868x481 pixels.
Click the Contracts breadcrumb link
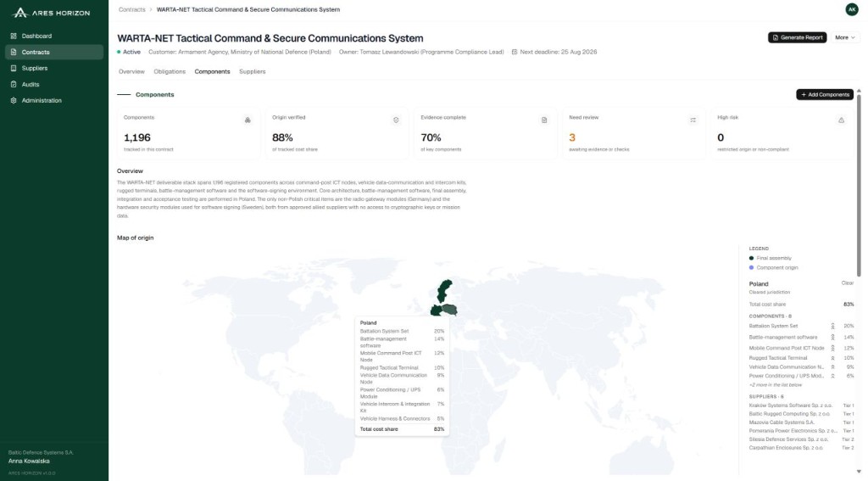(x=131, y=9)
